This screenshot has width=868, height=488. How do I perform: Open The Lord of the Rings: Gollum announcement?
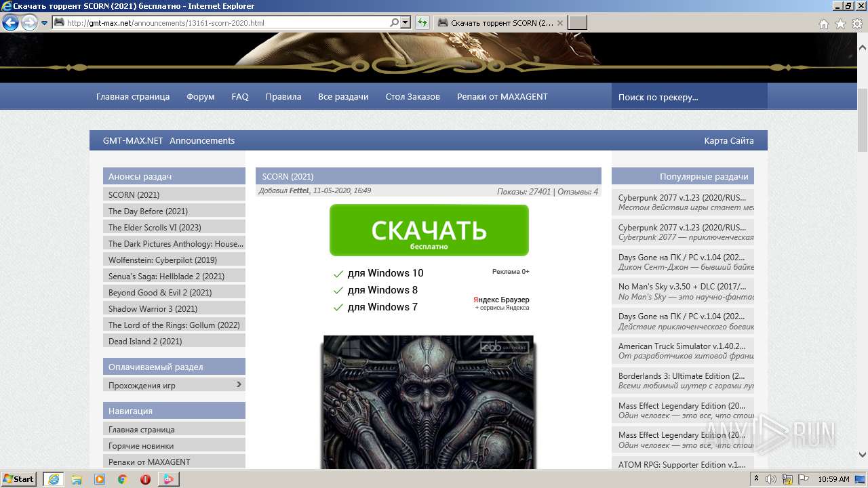(x=174, y=325)
